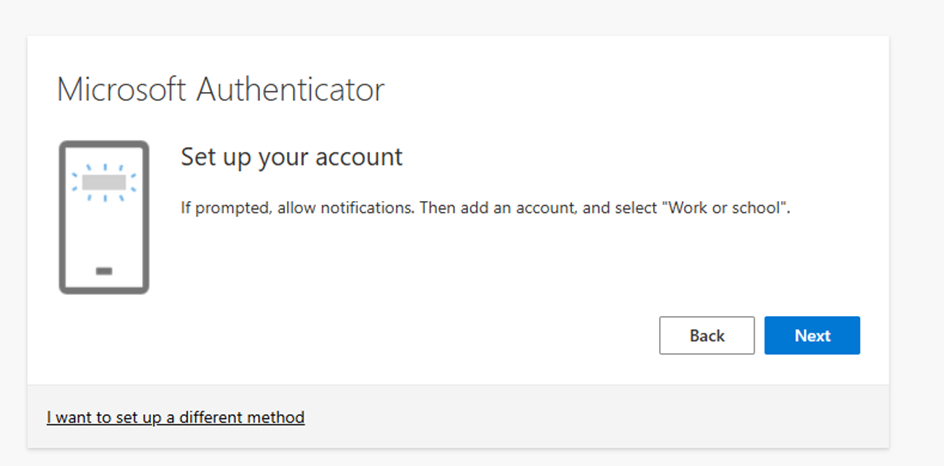Click the word "Microsoft" in the dialog title
The width and height of the screenshot is (944, 466).
tap(121, 89)
